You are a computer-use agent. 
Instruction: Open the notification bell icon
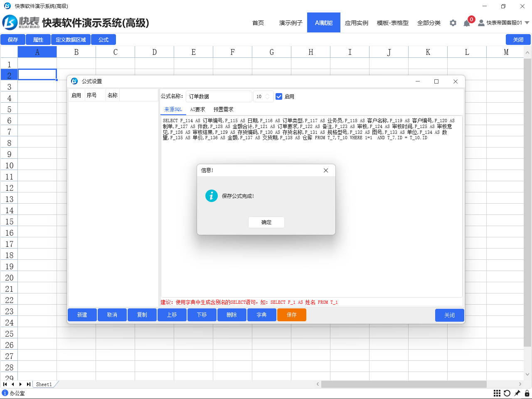click(x=467, y=23)
